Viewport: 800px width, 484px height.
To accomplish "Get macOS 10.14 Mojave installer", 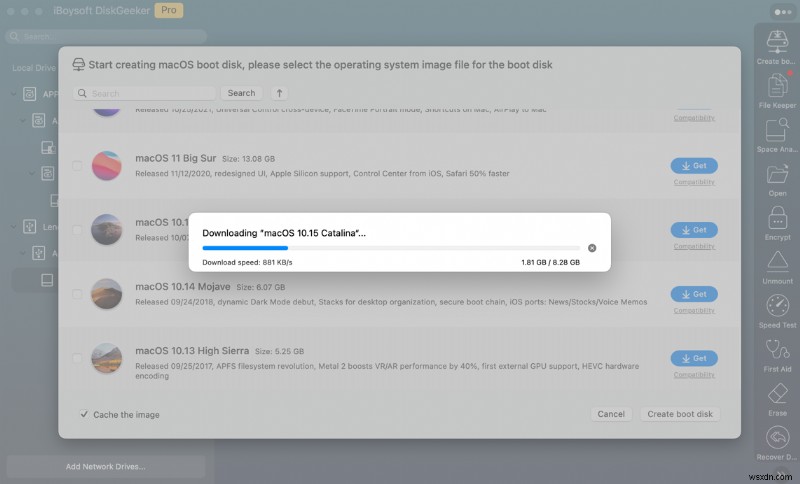I will [694, 294].
